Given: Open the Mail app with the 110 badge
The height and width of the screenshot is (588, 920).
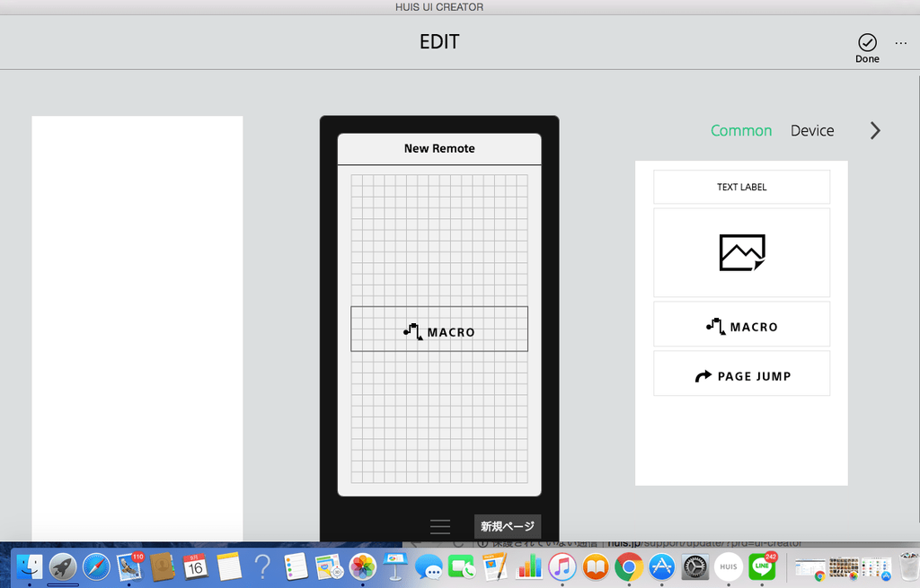Looking at the screenshot, I should [129, 566].
